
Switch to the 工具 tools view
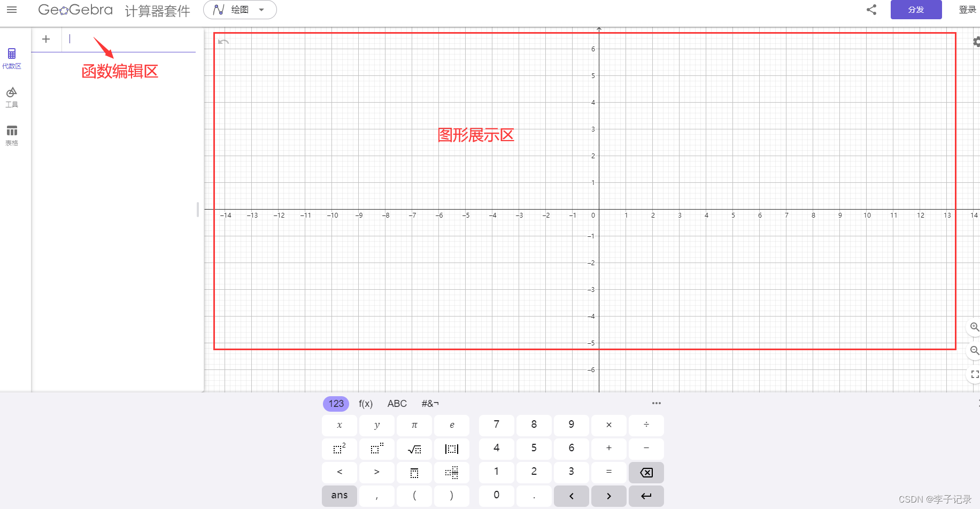click(12, 97)
